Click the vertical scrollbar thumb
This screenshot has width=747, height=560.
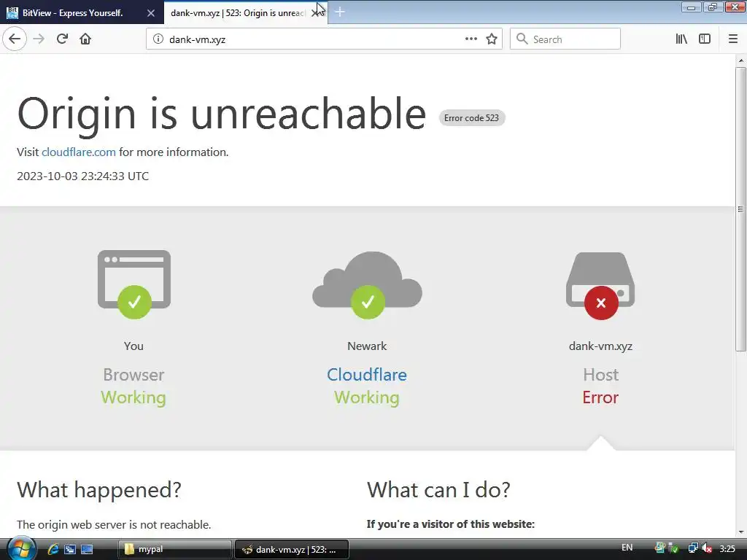pos(740,209)
